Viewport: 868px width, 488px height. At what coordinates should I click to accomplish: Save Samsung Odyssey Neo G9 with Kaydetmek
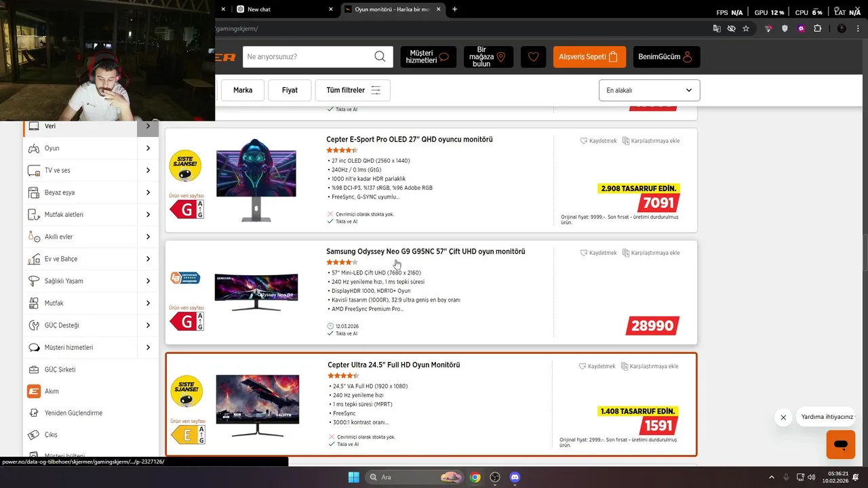(599, 253)
